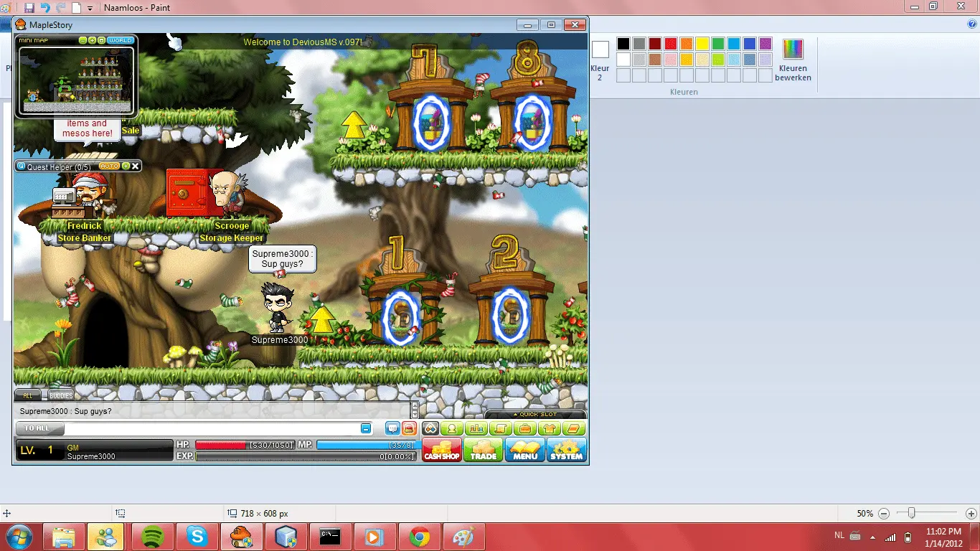The height and width of the screenshot is (551, 980).
Task: Minimize the mini map with the minus button
Action: coord(83,40)
